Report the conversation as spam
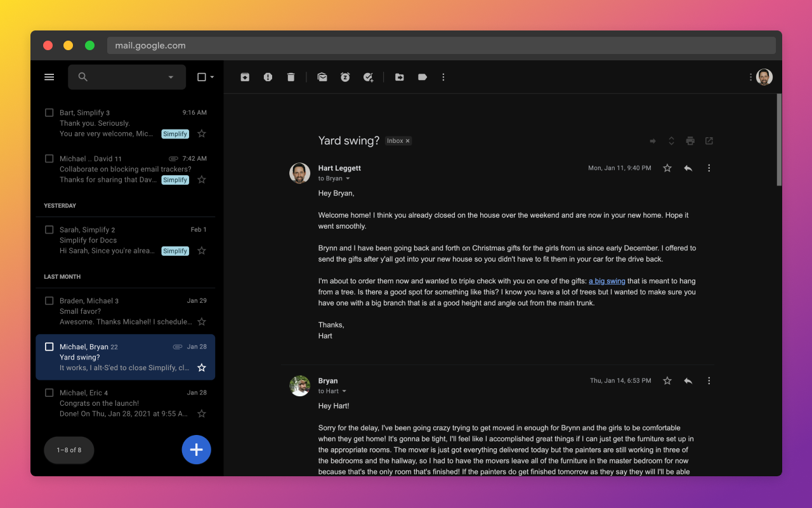The image size is (812, 508). click(268, 77)
